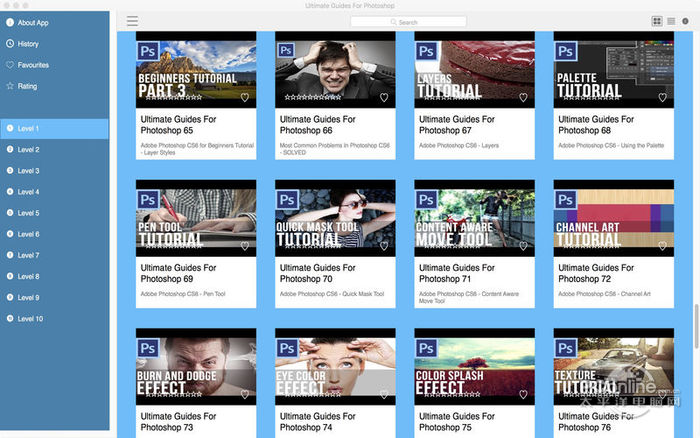Favourite the Content Aware Move Tool video
Image resolution: width=700 pixels, height=438 pixels.
click(523, 246)
